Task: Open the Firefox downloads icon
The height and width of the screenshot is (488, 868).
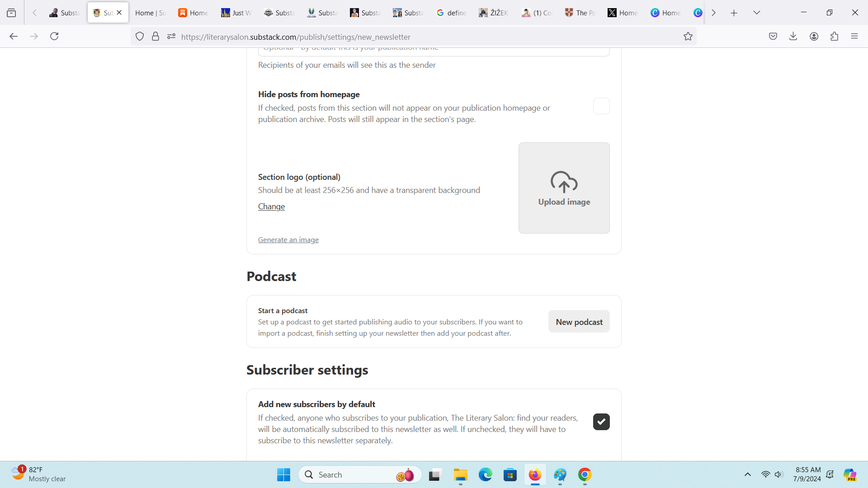Action: 793,36
